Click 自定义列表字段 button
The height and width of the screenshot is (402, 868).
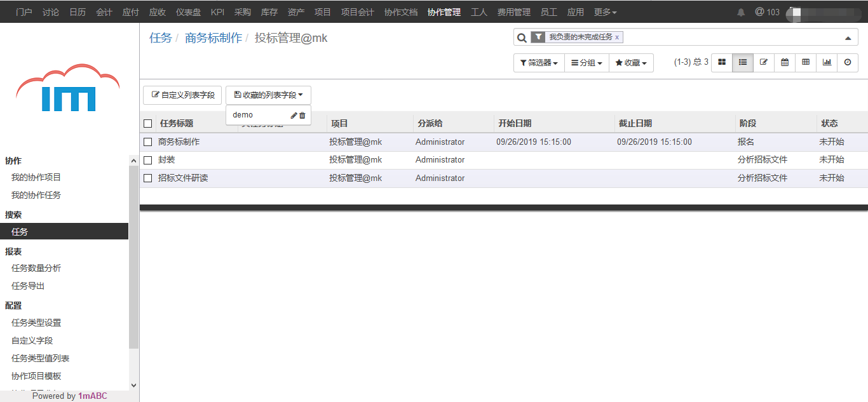[183, 95]
